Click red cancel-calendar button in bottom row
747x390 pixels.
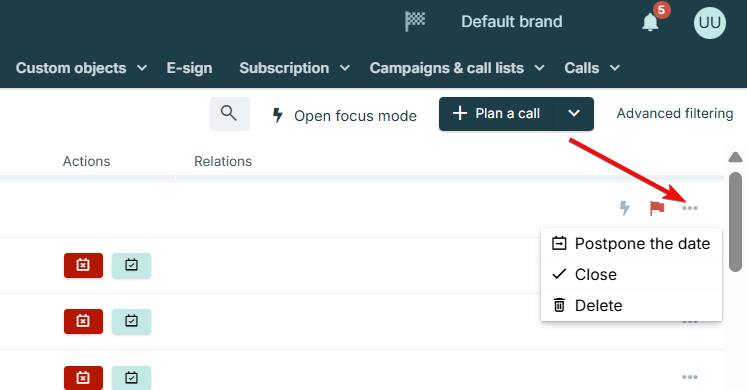pyautogui.click(x=83, y=378)
